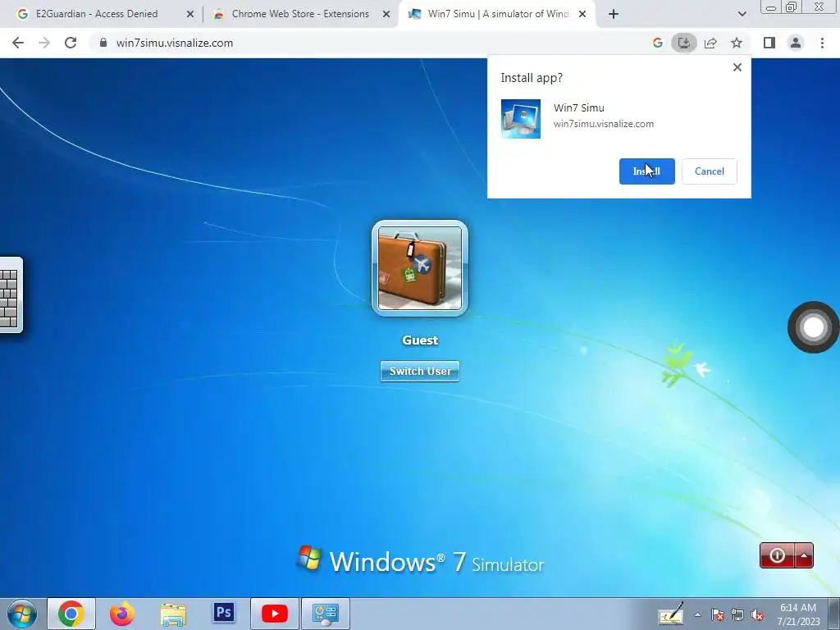Select the Win7 Simu tab
Screen dimensions: 840x630
tap(498, 14)
